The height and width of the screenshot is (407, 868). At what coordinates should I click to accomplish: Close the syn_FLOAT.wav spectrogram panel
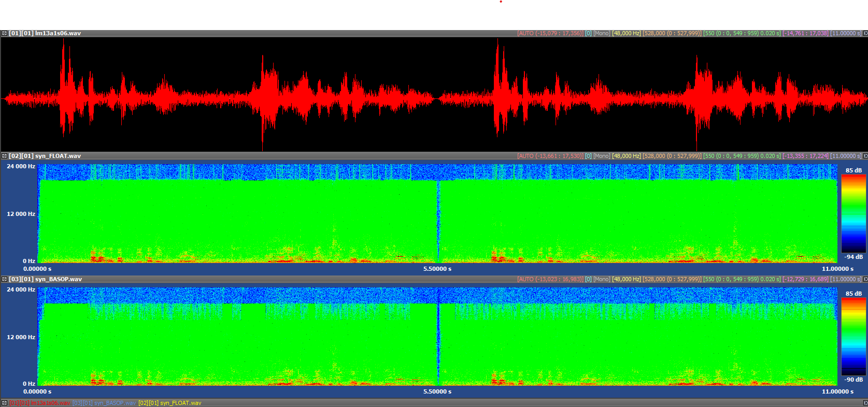(x=865, y=156)
